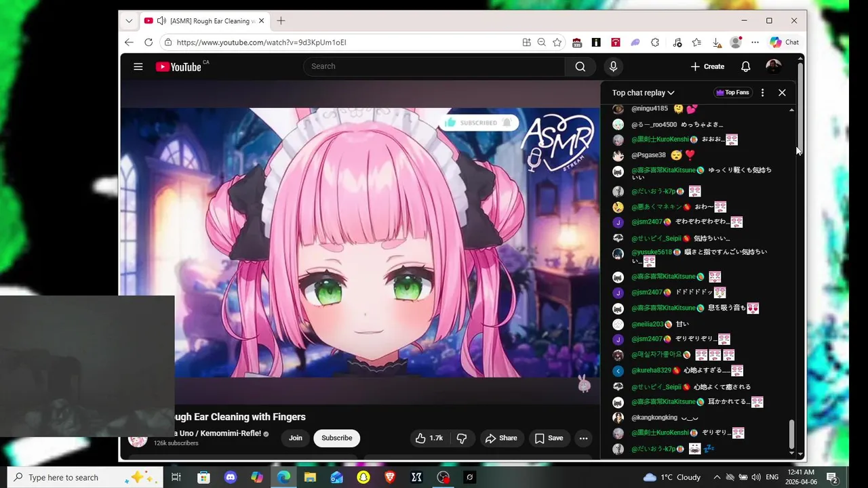
Task: Go back in the browser
Action: click(x=129, y=42)
